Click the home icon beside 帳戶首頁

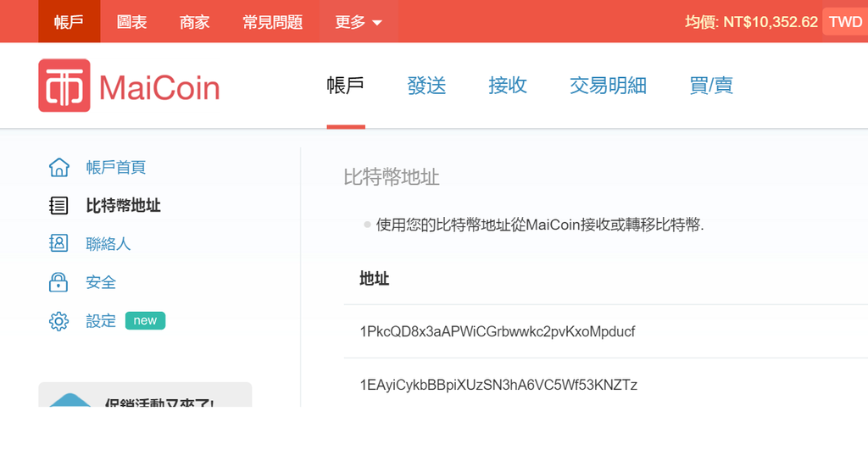(58, 167)
